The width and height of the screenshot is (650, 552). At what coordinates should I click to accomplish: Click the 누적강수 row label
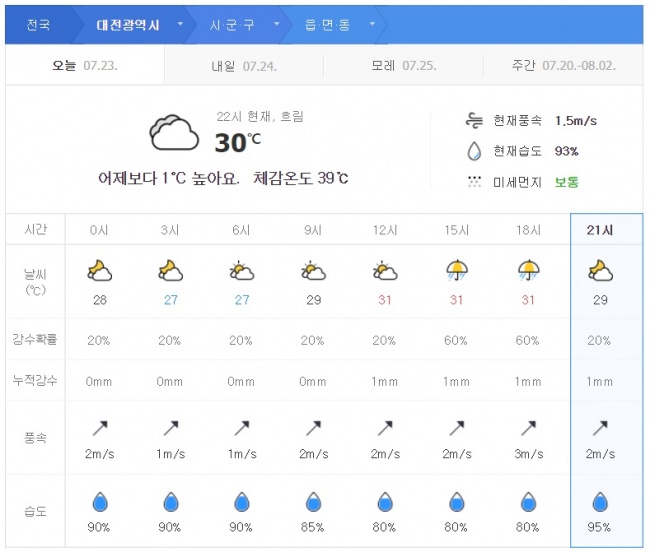tap(35, 380)
